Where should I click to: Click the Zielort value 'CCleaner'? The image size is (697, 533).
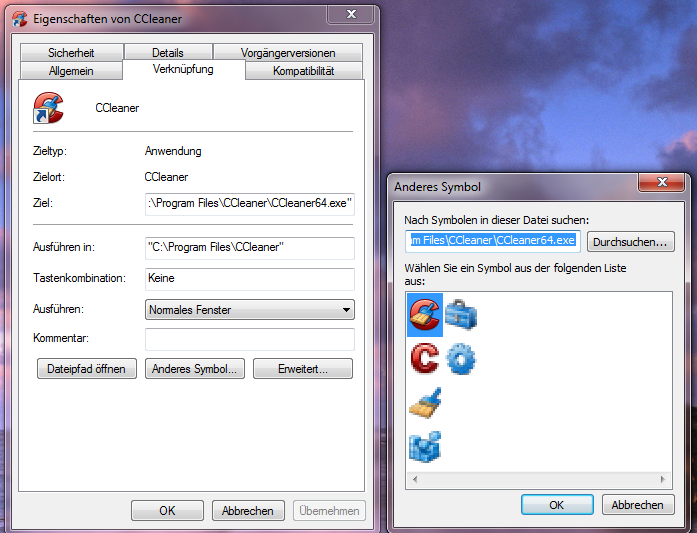tap(166, 177)
